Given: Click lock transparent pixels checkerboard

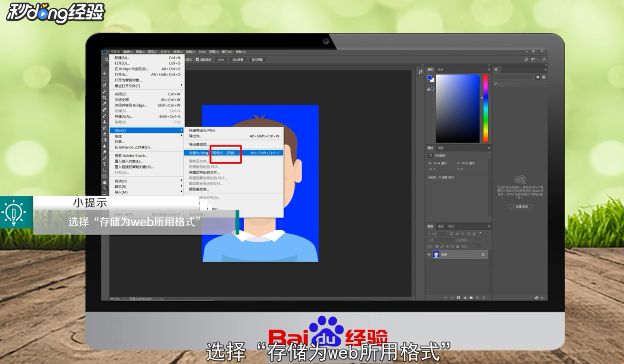Looking at the screenshot, I should pyautogui.click(x=437, y=246).
